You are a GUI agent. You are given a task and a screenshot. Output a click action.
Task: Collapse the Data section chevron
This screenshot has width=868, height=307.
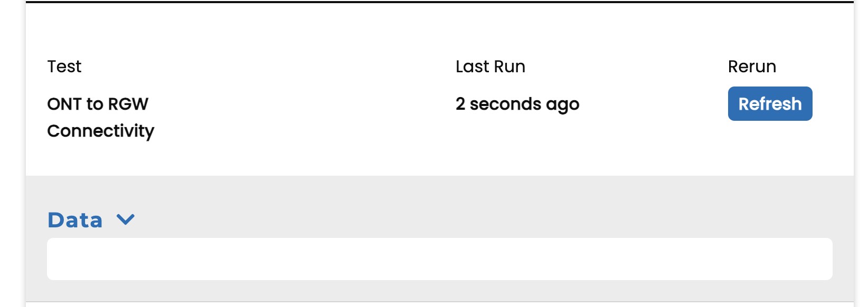coord(126,219)
